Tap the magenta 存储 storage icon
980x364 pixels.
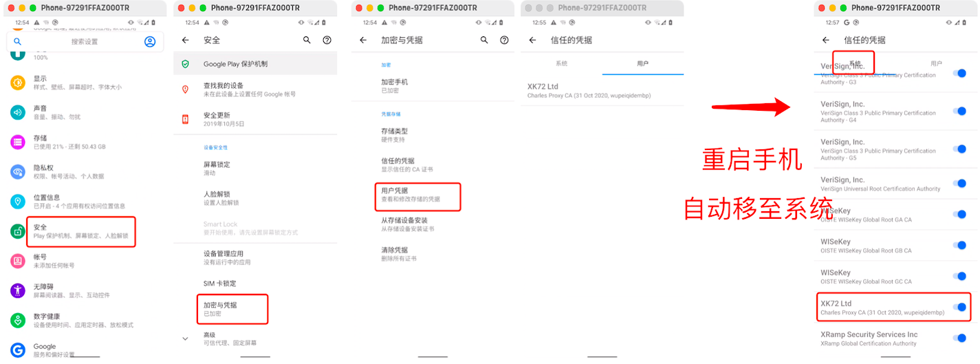point(18,142)
